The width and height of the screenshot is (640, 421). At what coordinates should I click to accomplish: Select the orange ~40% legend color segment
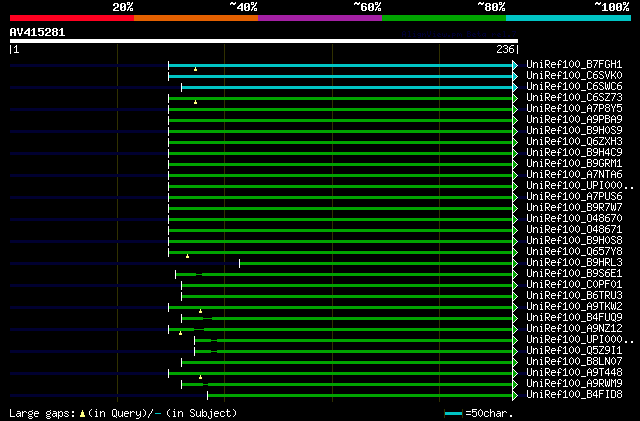pos(196,18)
